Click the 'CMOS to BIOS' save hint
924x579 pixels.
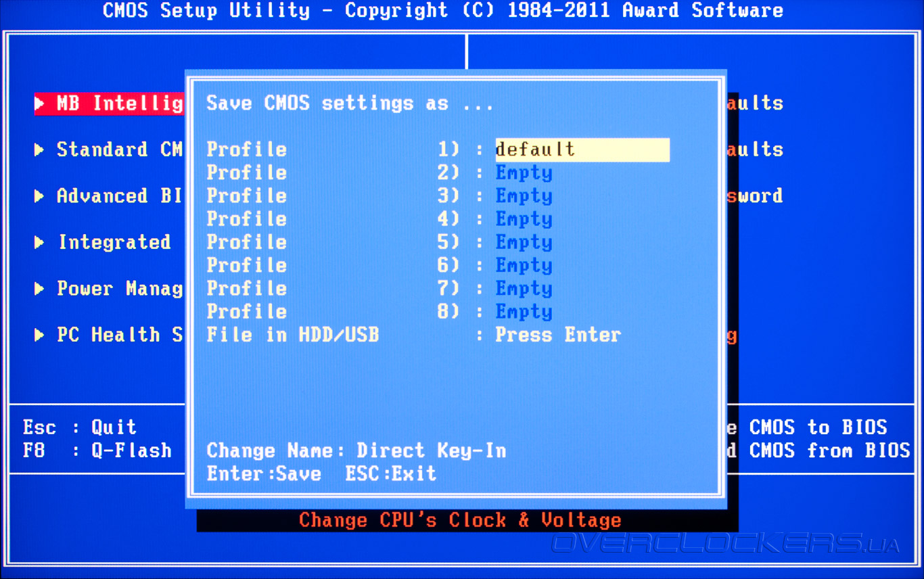[x=818, y=427]
